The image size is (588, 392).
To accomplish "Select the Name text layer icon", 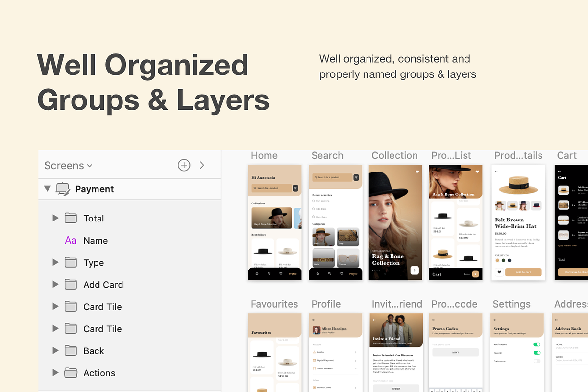I will 71,241.
